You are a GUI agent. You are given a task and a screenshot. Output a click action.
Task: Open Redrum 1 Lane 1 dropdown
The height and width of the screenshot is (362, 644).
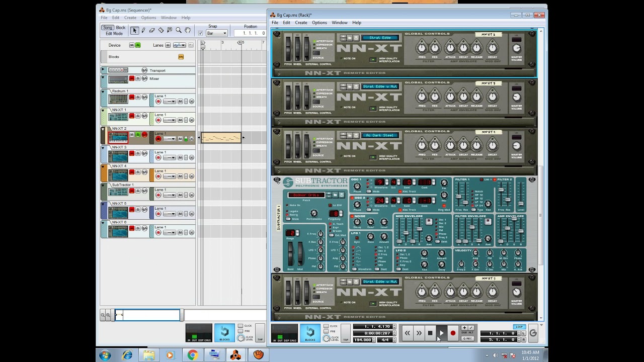coord(170,102)
